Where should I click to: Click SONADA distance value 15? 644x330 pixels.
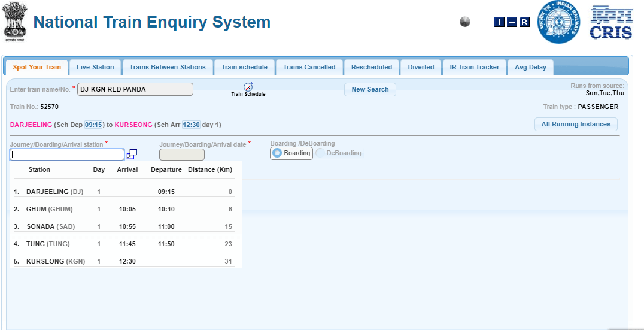point(229,227)
